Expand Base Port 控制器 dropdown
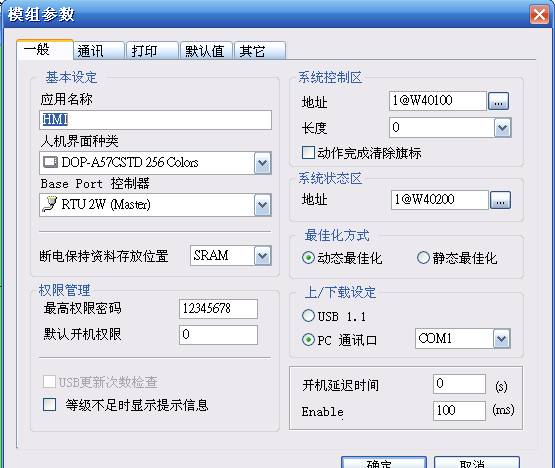 coord(263,205)
